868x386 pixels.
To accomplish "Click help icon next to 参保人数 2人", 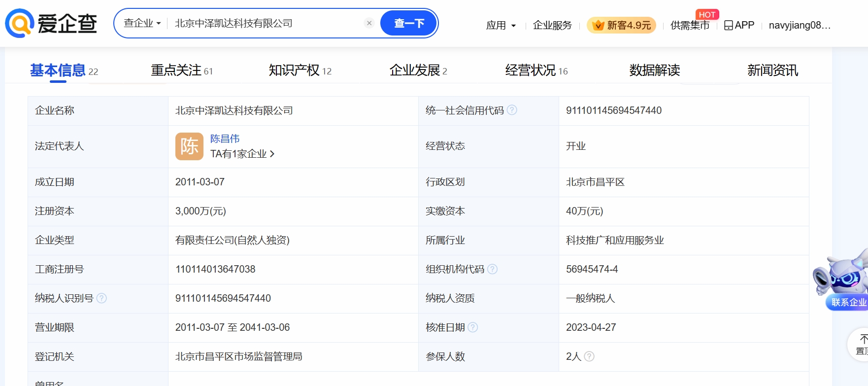I will coord(589,356).
